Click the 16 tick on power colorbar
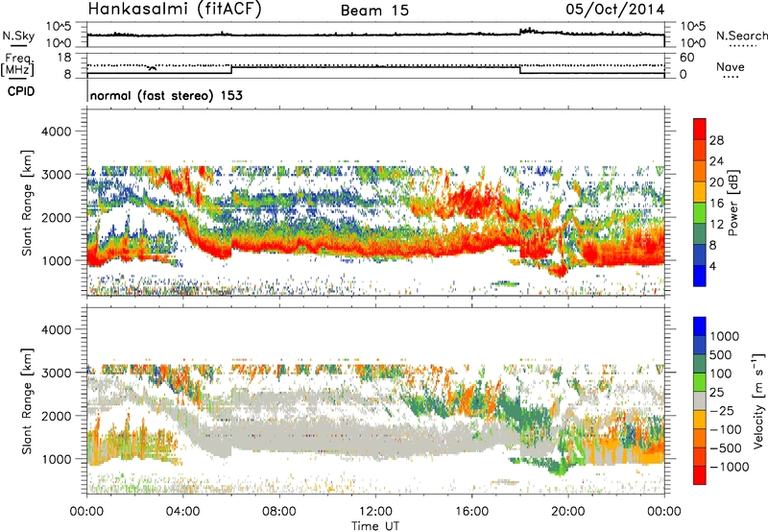 tap(716, 204)
